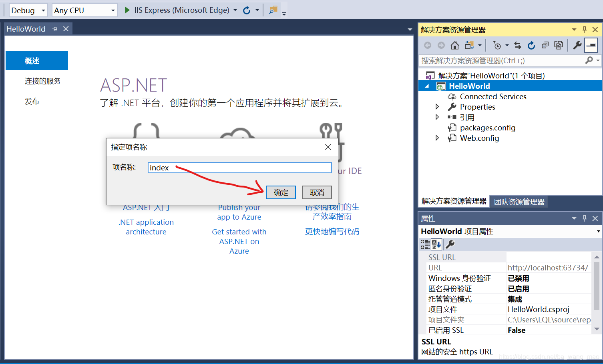Open the Solution Explorer window position menu arrow

574,30
